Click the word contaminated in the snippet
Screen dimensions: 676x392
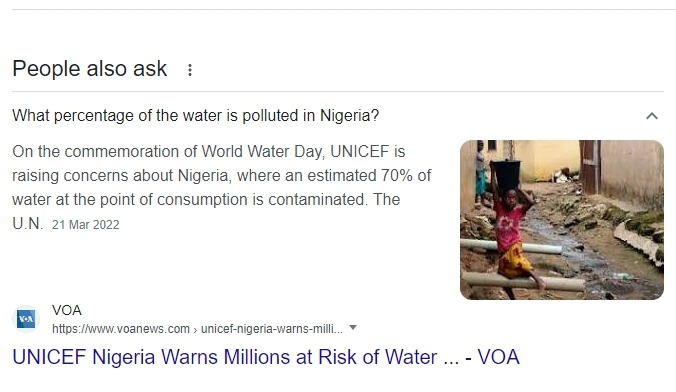[318, 200]
